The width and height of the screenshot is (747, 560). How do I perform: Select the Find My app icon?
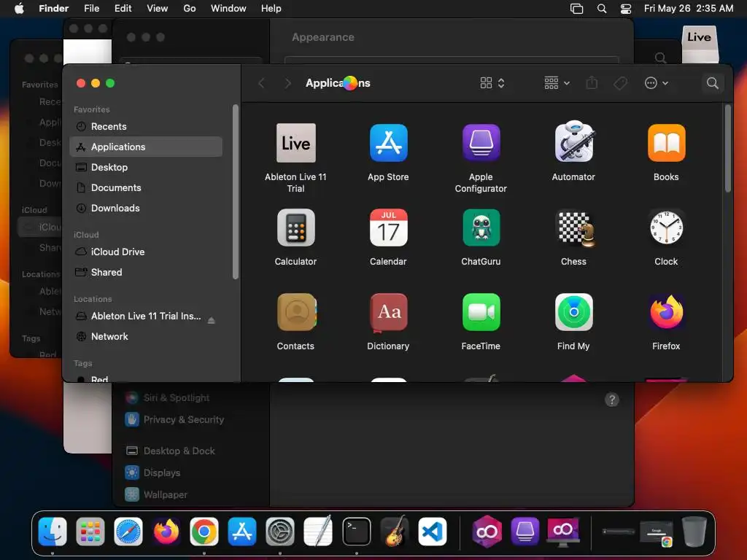pos(573,312)
